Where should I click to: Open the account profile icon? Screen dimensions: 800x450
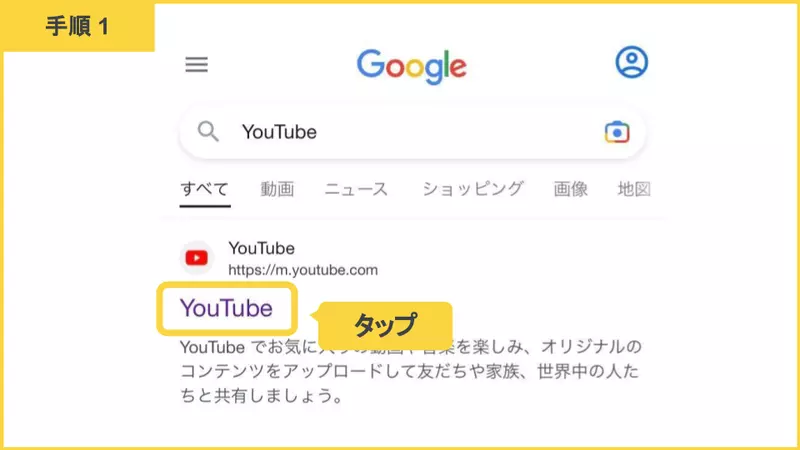point(632,62)
